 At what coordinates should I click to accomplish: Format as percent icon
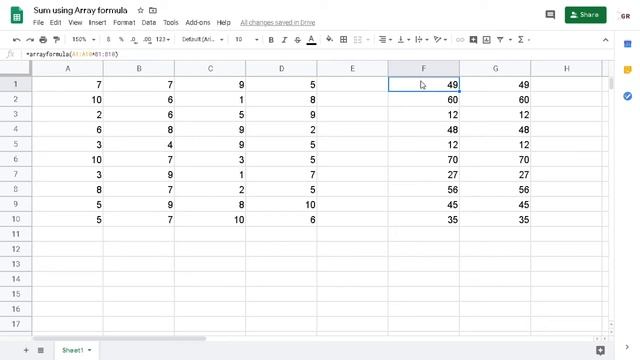121,40
